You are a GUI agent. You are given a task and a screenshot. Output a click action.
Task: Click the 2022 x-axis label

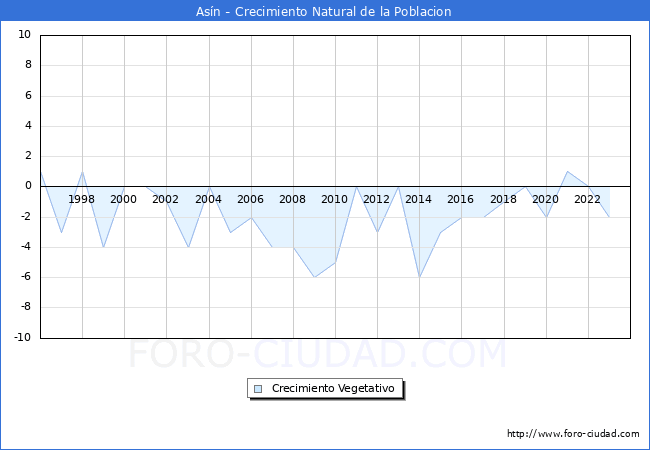click(587, 199)
